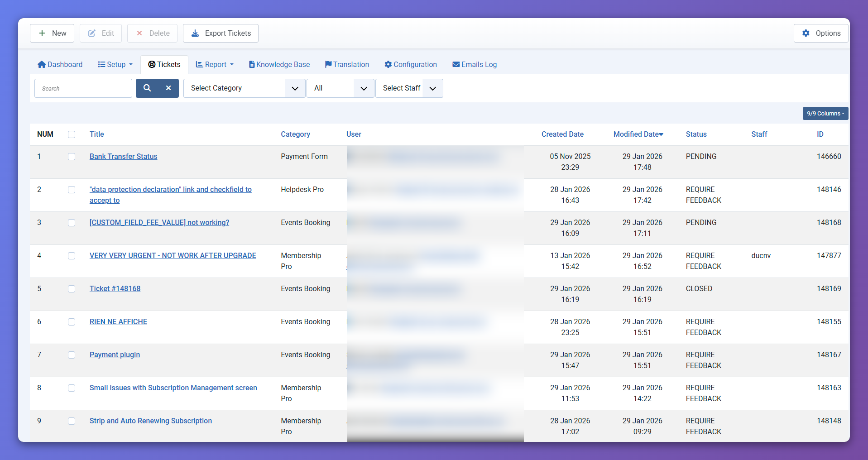Check the Bank Transfer Status row checkbox
The image size is (868, 460).
coord(72,157)
